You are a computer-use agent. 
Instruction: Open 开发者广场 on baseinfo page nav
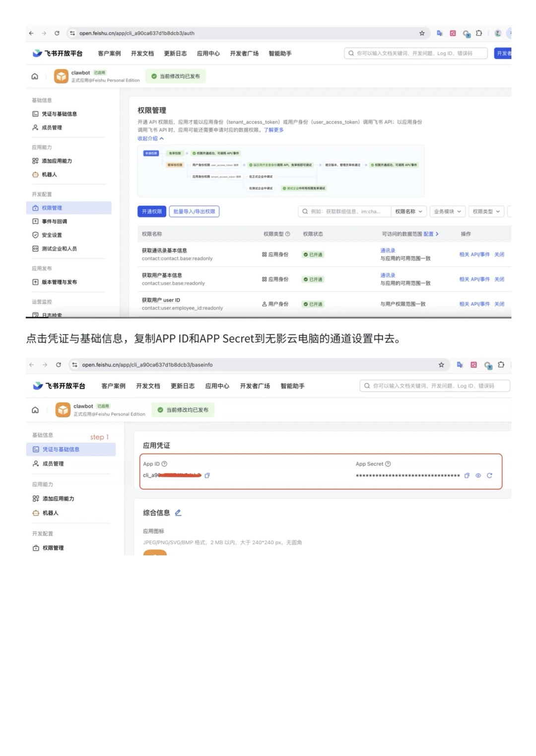(x=255, y=386)
